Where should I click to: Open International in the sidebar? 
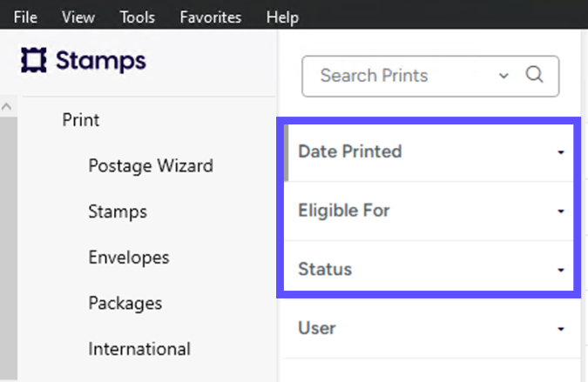click(139, 349)
